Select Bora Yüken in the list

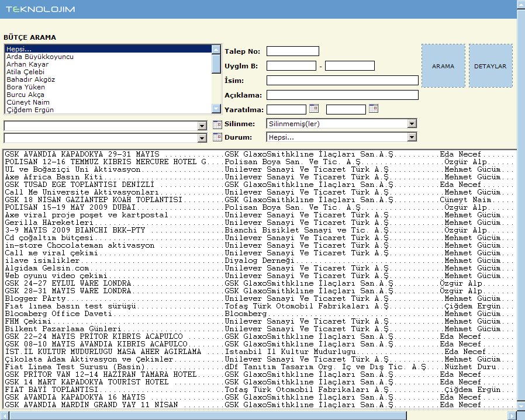pos(109,87)
